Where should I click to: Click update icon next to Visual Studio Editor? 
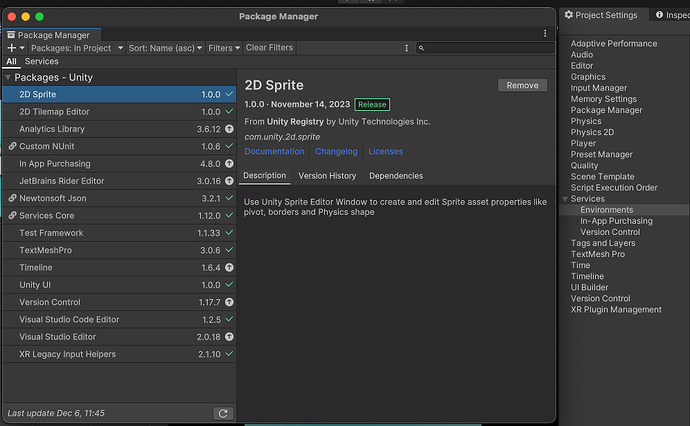pos(229,337)
